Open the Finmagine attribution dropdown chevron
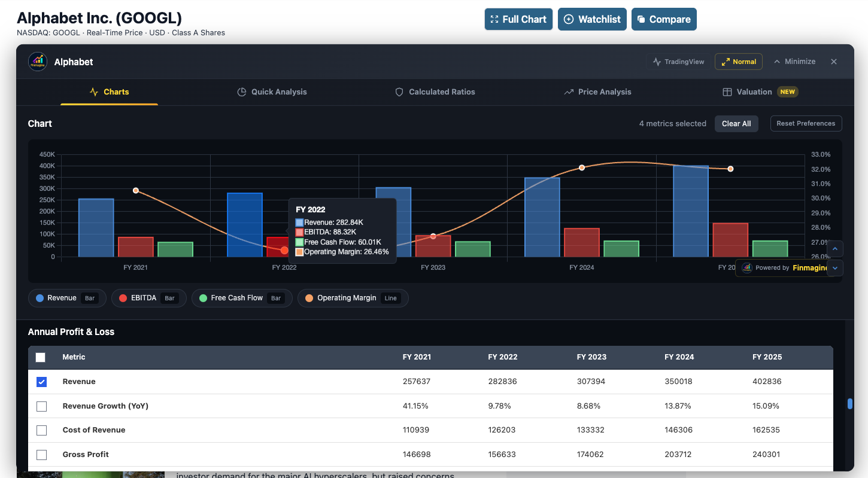 (x=834, y=268)
